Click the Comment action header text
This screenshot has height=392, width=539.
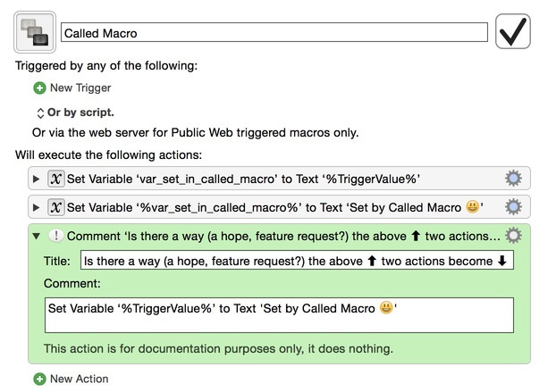283,236
